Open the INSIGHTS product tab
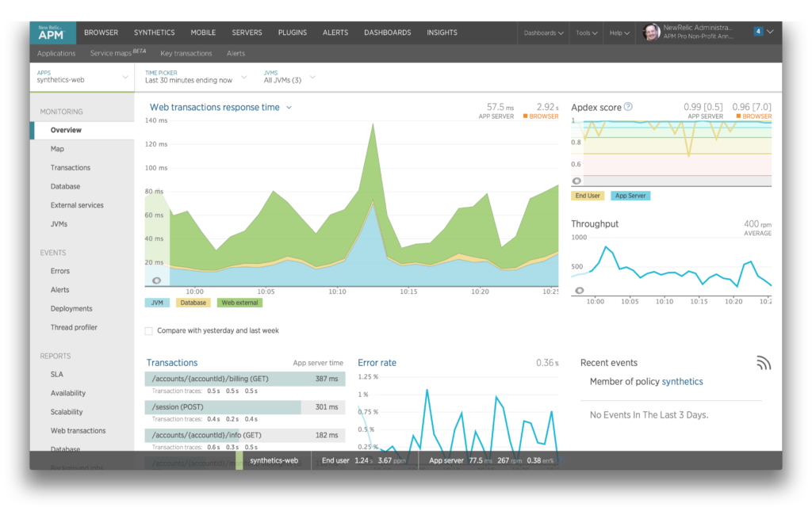Viewport: 812px width, 511px height. pyautogui.click(x=442, y=32)
